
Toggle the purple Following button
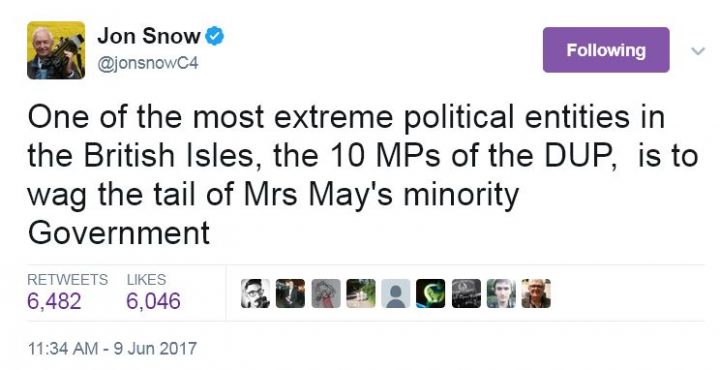(606, 50)
